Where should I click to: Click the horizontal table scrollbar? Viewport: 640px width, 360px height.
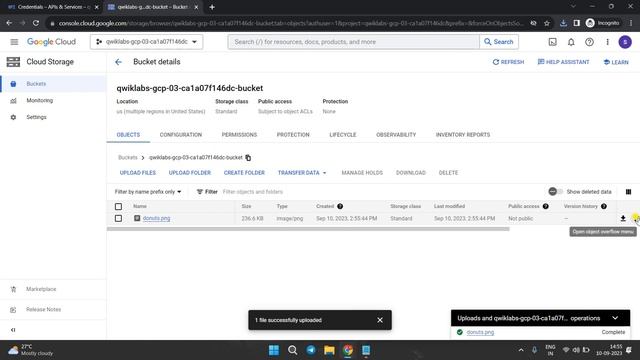(308, 229)
